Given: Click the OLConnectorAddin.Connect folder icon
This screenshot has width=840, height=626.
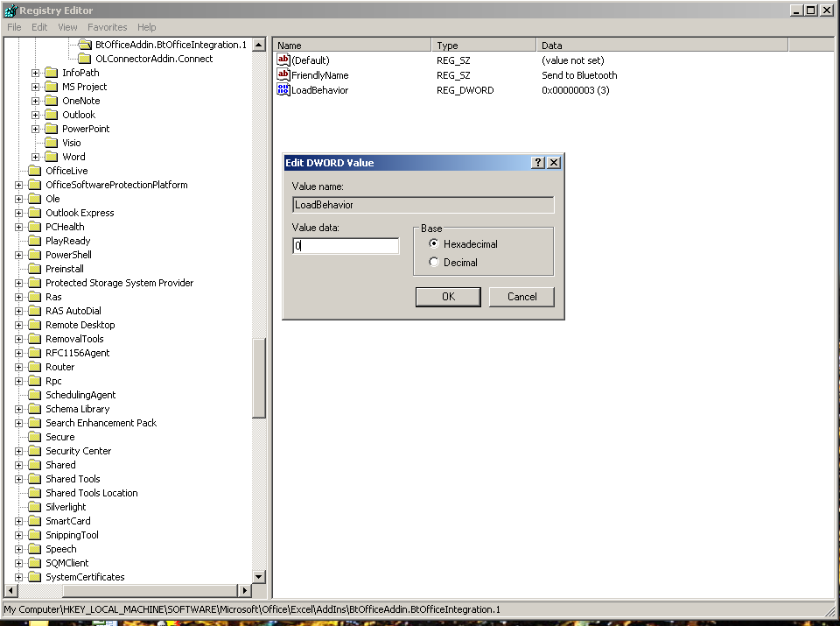Looking at the screenshot, I should pos(85,59).
